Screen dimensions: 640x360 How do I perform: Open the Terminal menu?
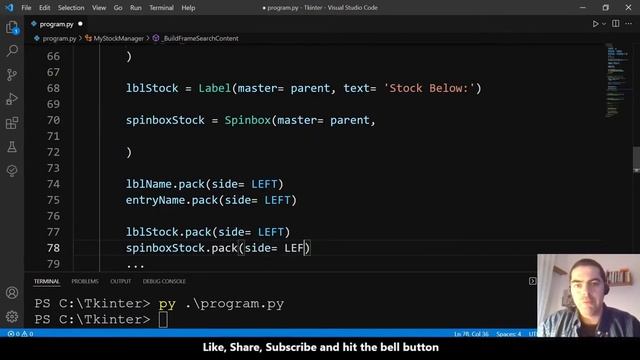161,8
